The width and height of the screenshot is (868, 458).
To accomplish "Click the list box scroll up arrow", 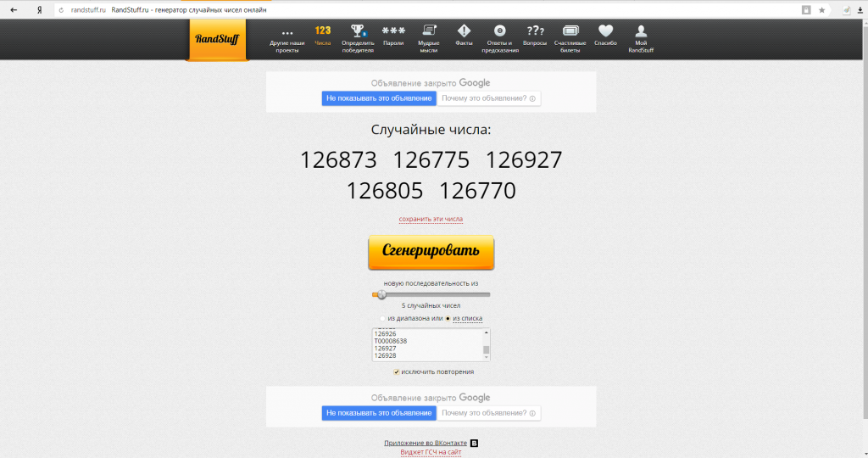I will 487,332.
